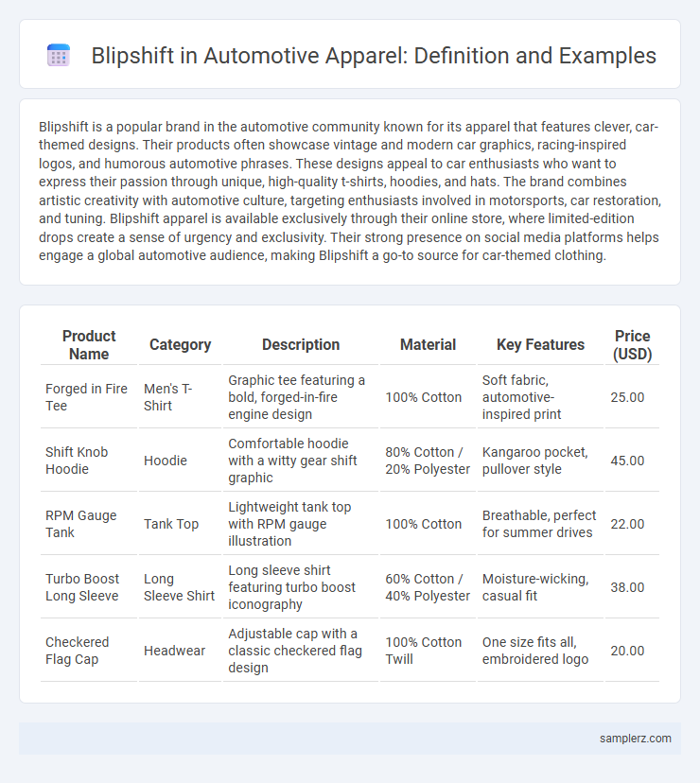Click the 'Soft fabric, automotive-inspired print' cell
Image resolution: width=700 pixels, height=783 pixels.
540,397
